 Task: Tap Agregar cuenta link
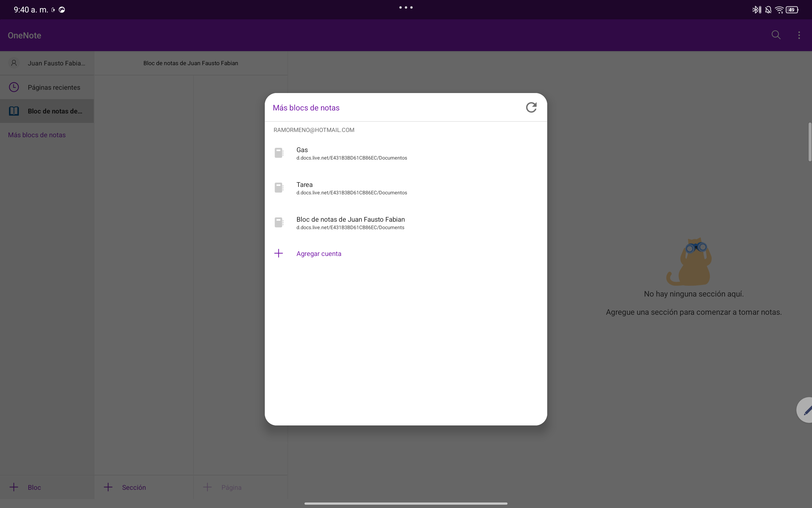pos(319,254)
